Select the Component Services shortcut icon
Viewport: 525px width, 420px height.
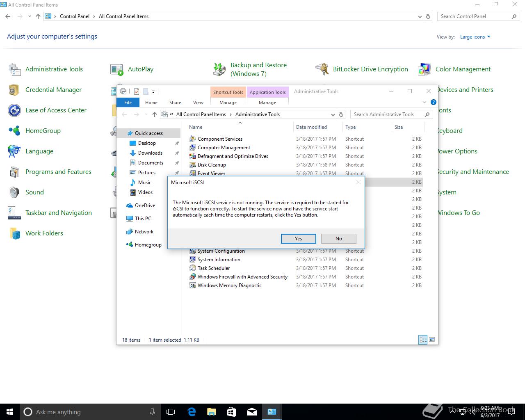tap(193, 139)
